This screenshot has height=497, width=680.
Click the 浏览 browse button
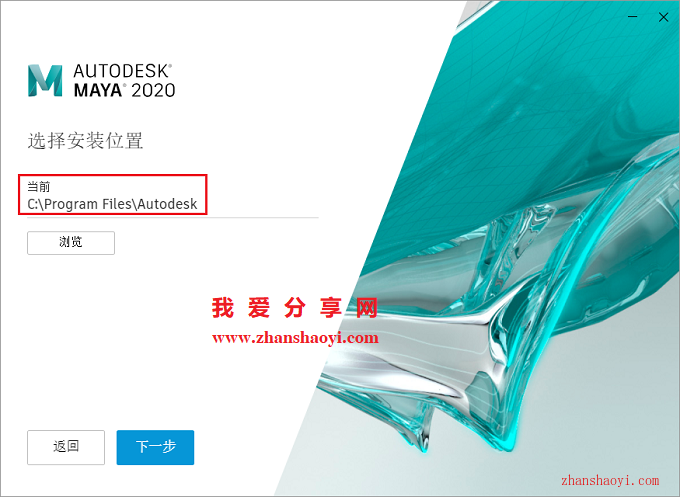pyautogui.click(x=71, y=243)
